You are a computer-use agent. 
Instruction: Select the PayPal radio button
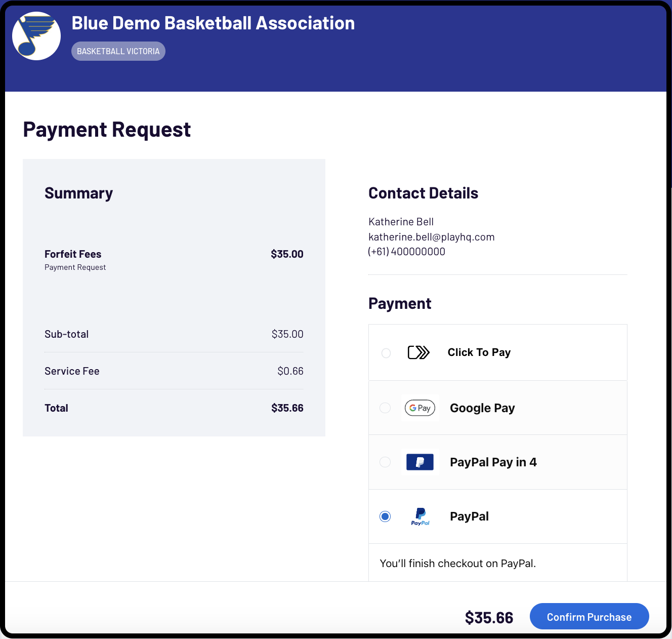(385, 516)
